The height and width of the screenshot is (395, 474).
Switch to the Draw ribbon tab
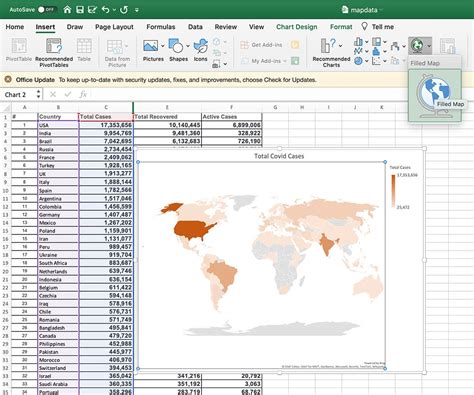(75, 27)
